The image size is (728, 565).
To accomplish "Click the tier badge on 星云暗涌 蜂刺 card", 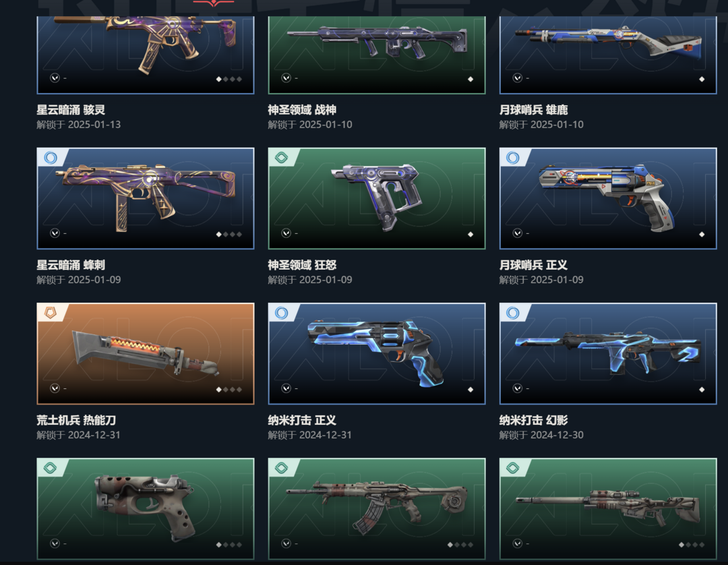I will click(51, 158).
